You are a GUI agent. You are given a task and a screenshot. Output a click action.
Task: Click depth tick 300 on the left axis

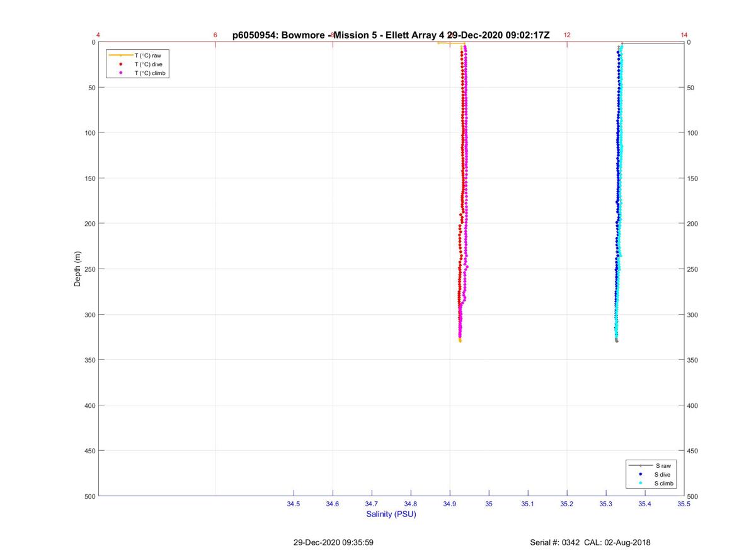tap(89, 315)
